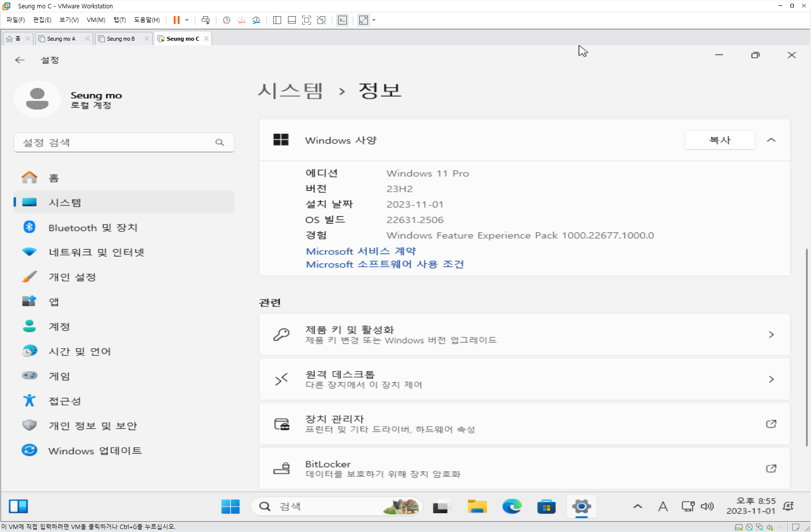Collapse the Windows 사양 section chevron
This screenshot has height=532, width=811.
point(771,140)
